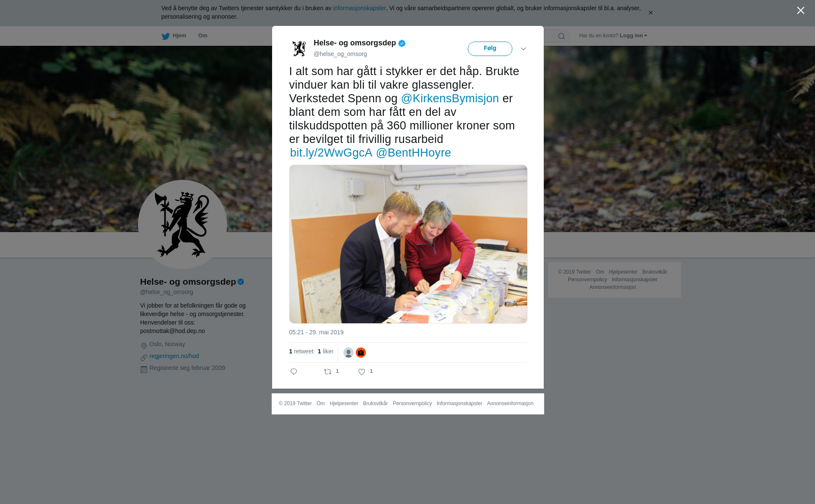The width and height of the screenshot is (815, 504).
Task: Like the tweet with heart icon
Action: tap(362, 372)
